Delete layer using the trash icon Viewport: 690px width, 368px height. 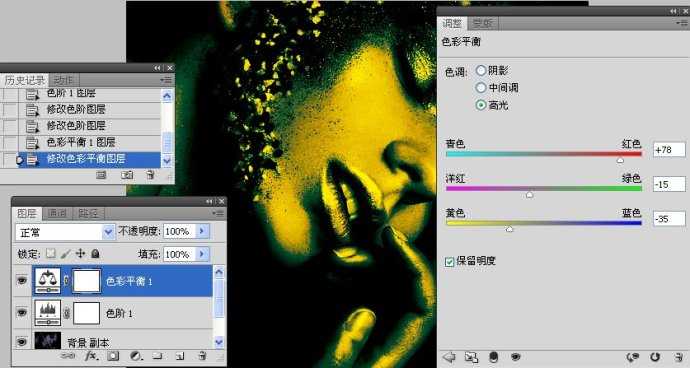(202, 356)
